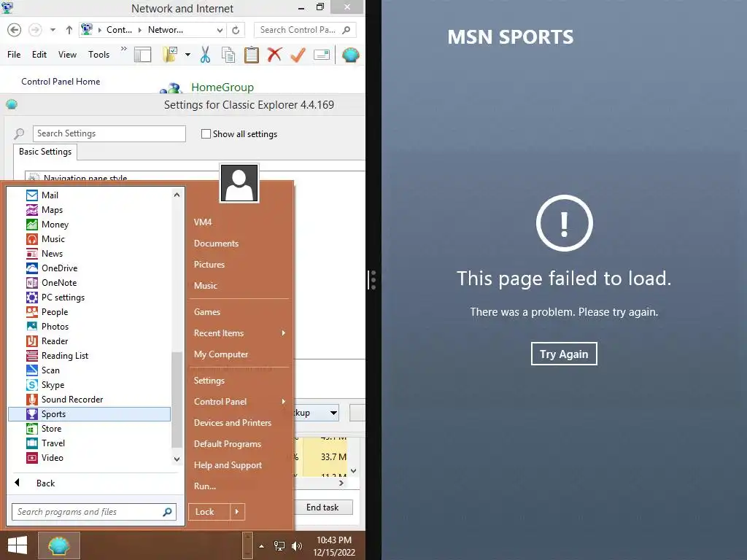This screenshot has width=747, height=560.
Task: Click the navigation pane layout toolbar icon
Action: [x=142, y=55]
